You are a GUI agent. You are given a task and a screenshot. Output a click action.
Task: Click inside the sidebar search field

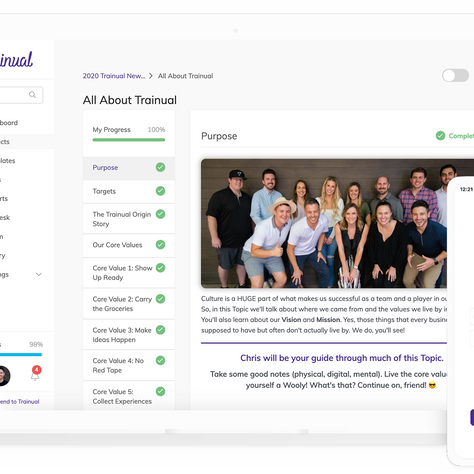(21, 95)
